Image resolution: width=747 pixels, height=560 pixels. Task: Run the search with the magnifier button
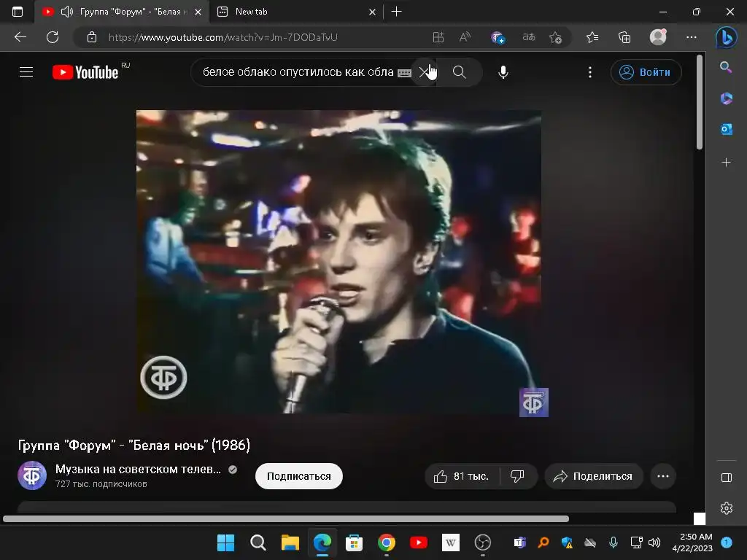point(460,72)
